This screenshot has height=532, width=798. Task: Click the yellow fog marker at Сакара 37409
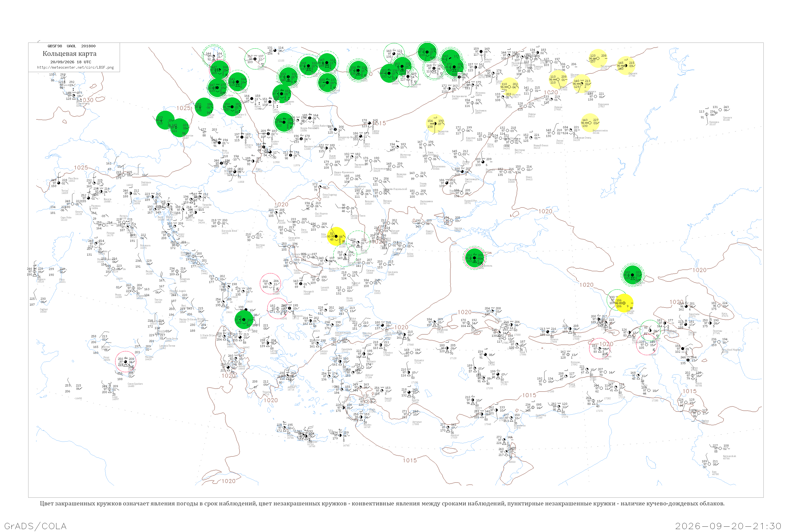click(x=624, y=303)
